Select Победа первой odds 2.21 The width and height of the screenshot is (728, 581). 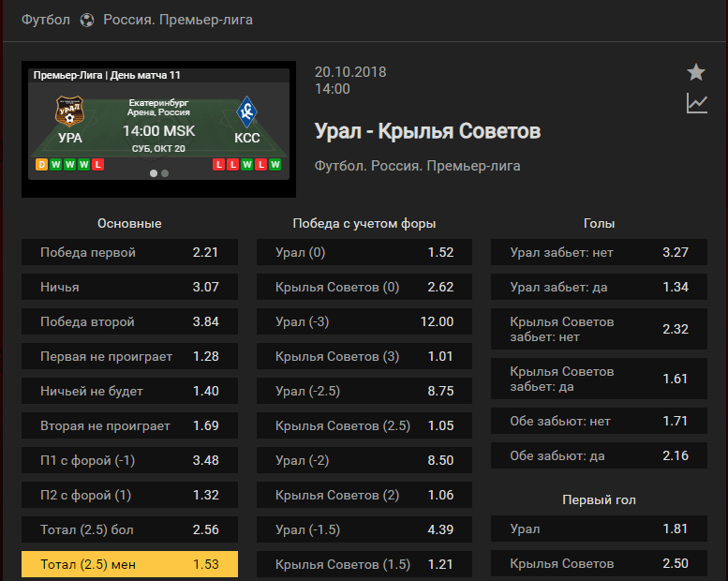tap(129, 252)
